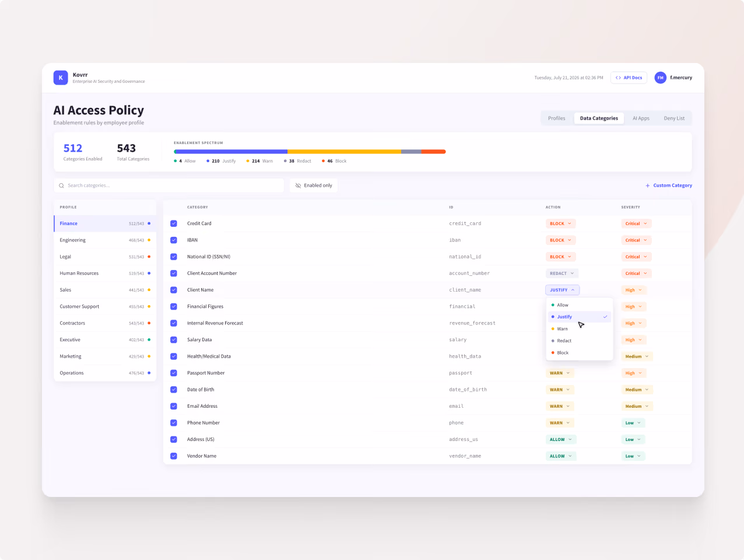The width and height of the screenshot is (744, 560).
Task: Focus the Search categories field
Action: (169, 185)
